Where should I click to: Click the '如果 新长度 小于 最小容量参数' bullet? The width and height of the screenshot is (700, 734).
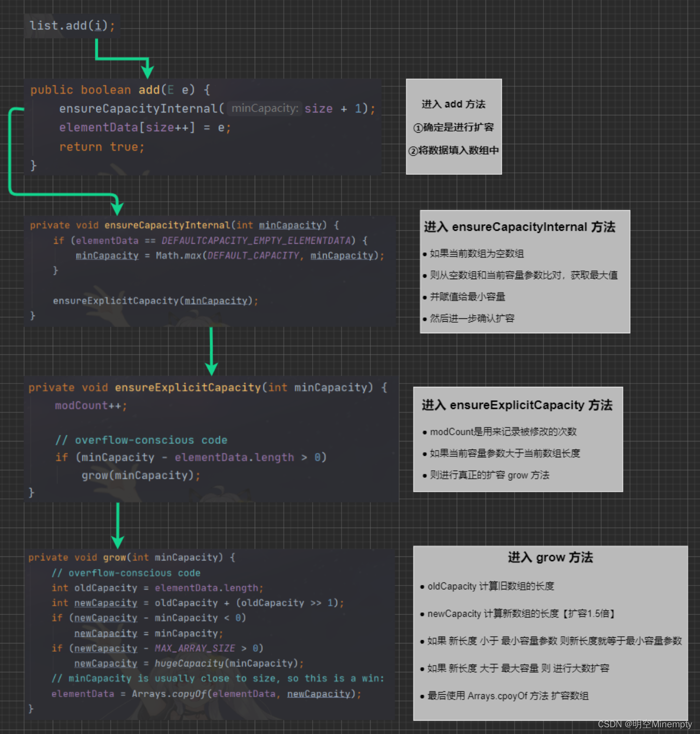[x=551, y=641]
